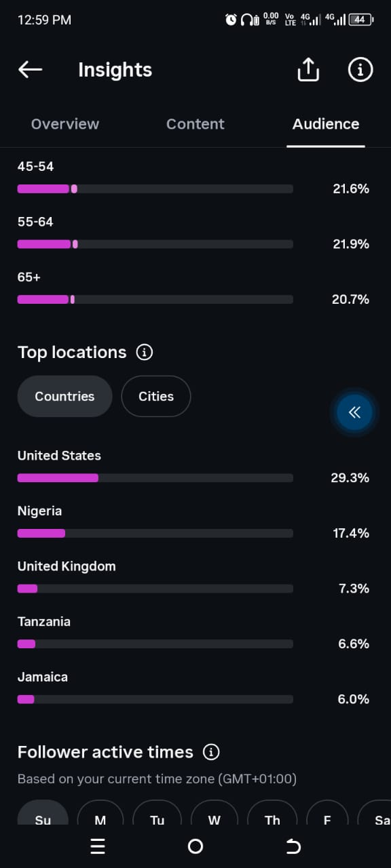
Task: Switch to the Content tab
Action: tap(195, 124)
